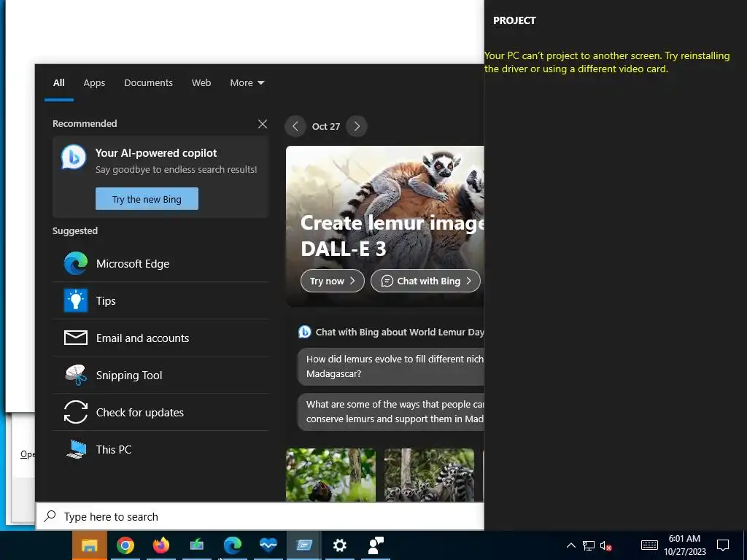Open the Tips suggested app
Viewport: 747px width, 560px height.
point(160,301)
